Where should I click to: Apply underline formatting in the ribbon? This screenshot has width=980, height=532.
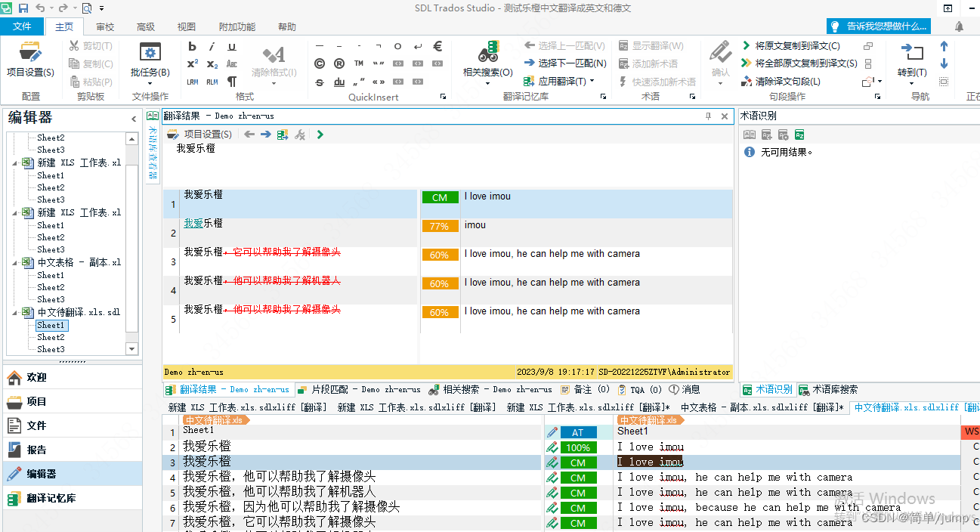tap(232, 47)
